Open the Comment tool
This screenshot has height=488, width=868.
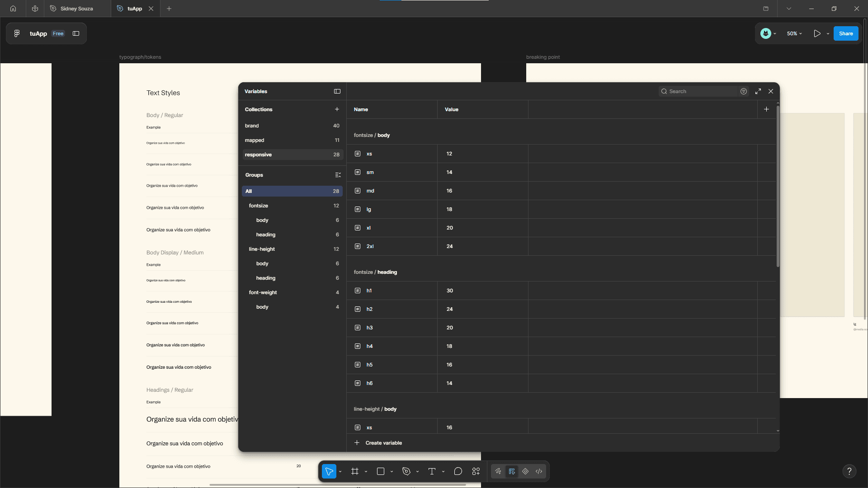pos(458,471)
